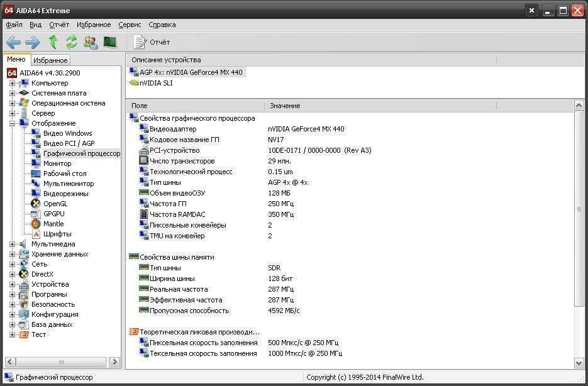
Task: Switch to the Избранное sidebar tab
Action: pyautogui.click(x=50, y=60)
